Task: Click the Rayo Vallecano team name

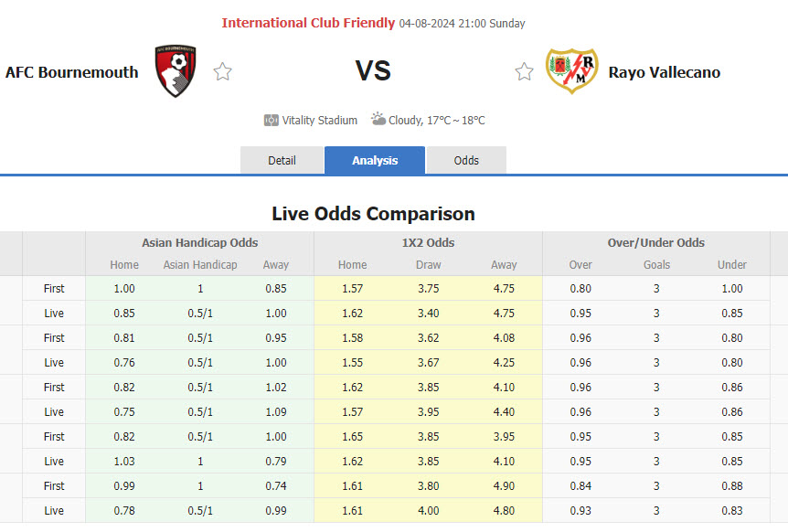Action: [x=664, y=72]
